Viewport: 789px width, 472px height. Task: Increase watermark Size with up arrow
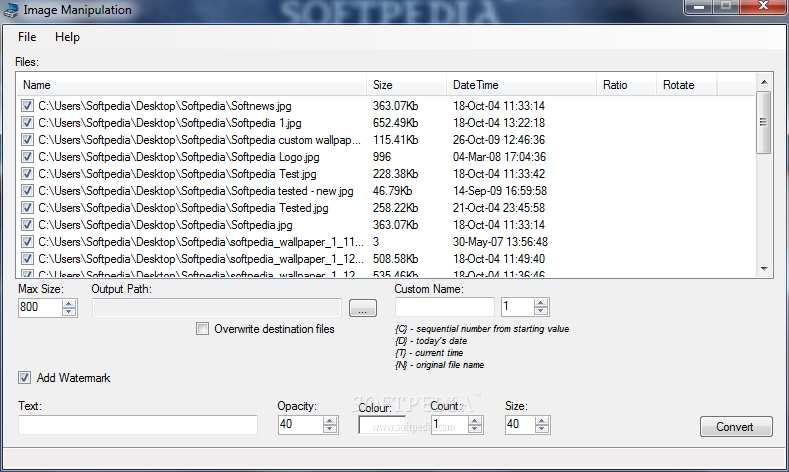pyautogui.click(x=541, y=421)
